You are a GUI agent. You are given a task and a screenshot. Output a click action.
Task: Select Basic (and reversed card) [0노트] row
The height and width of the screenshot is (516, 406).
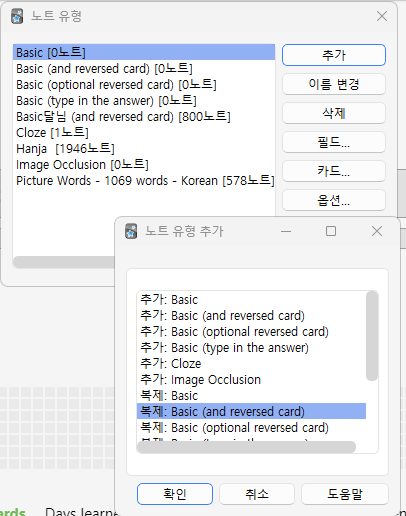(144, 68)
